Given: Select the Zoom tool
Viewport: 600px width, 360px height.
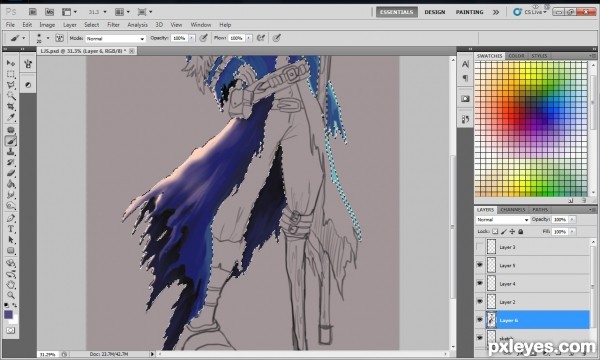Looking at the screenshot, I should point(11,295).
